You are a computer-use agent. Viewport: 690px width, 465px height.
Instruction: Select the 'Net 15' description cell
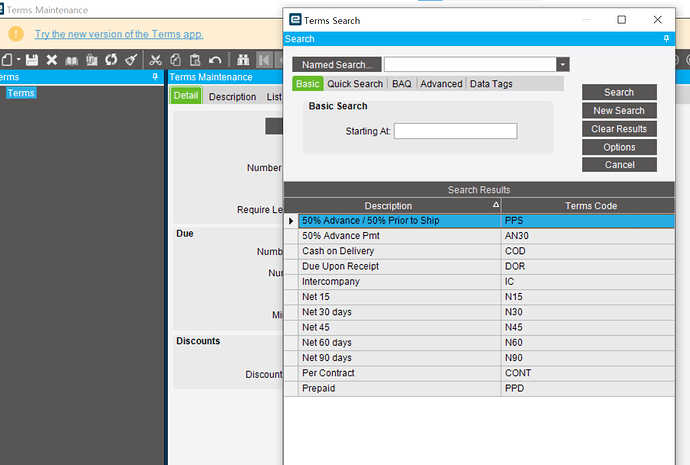tap(400, 297)
